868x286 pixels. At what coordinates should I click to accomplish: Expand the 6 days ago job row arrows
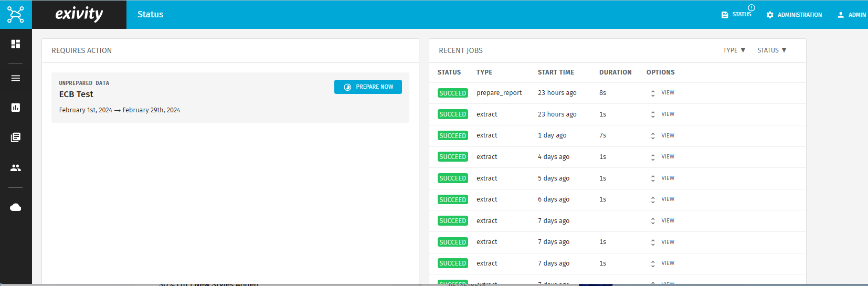click(x=653, y=200)
